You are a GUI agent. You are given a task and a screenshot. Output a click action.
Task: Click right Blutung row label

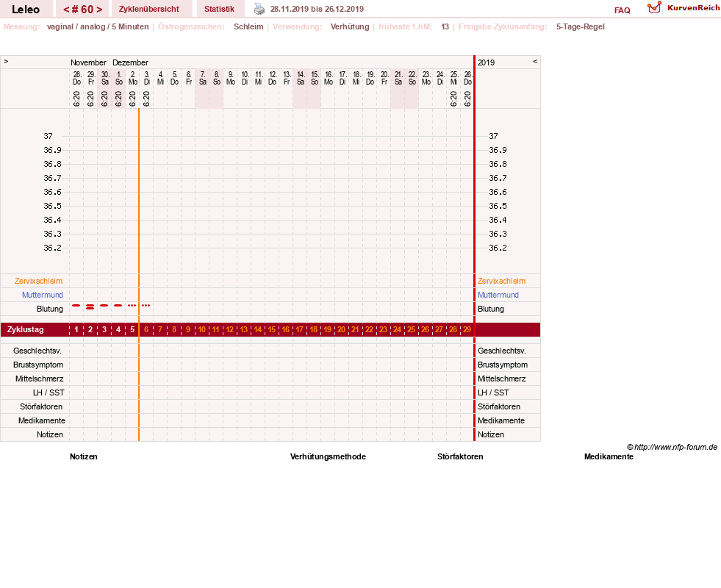pyautogui.click(x=491, y=309)
